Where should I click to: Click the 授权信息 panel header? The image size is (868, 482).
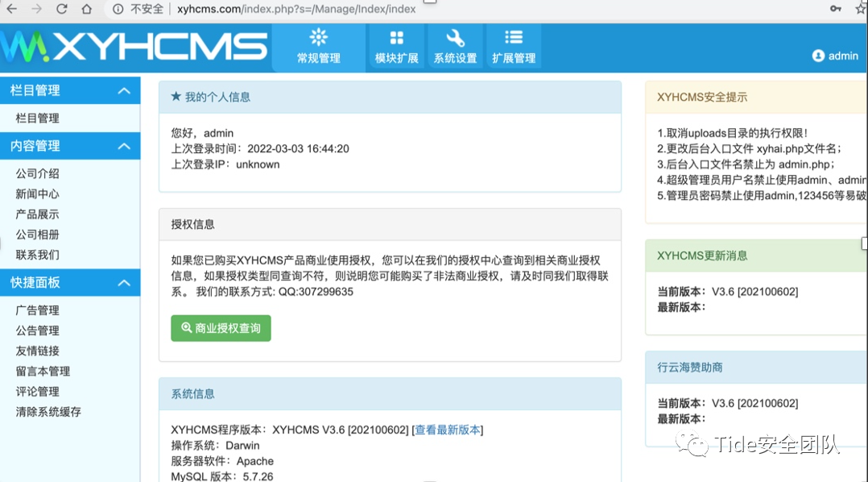[390, 224]
